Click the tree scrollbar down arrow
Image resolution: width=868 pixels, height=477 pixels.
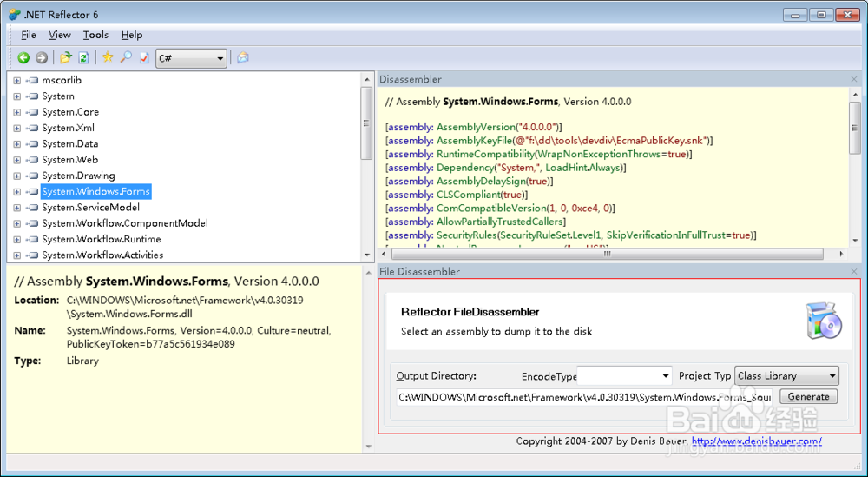(366, 255)
